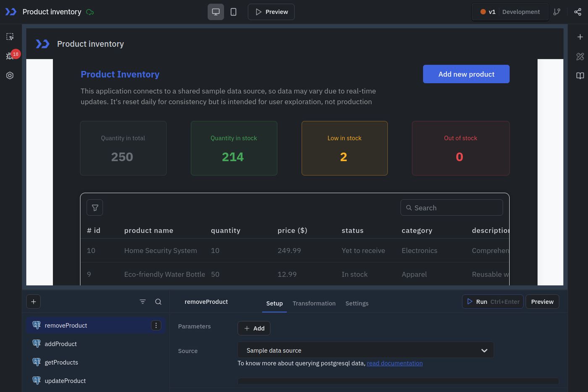
Task: Open the settings hexagon icon in sidebar
Action: click(x=10, y=76)
